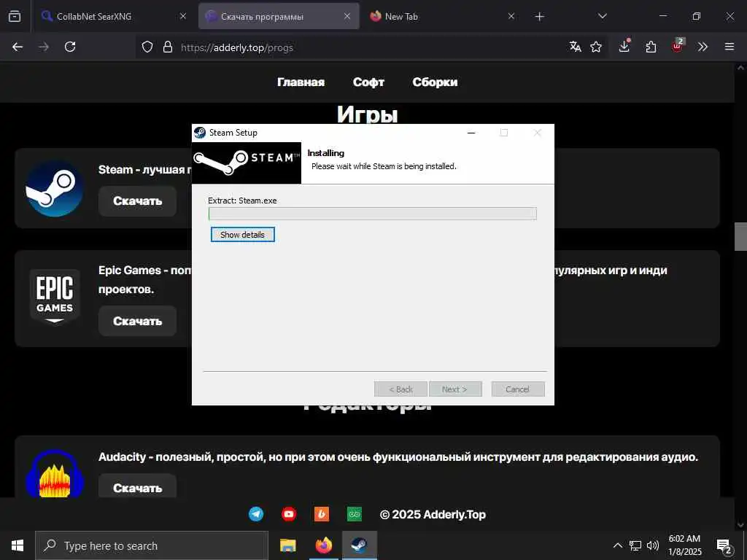Screen dimensions: 747x560
Task: View site security padlock info
Action: click(x=167, y=47)
